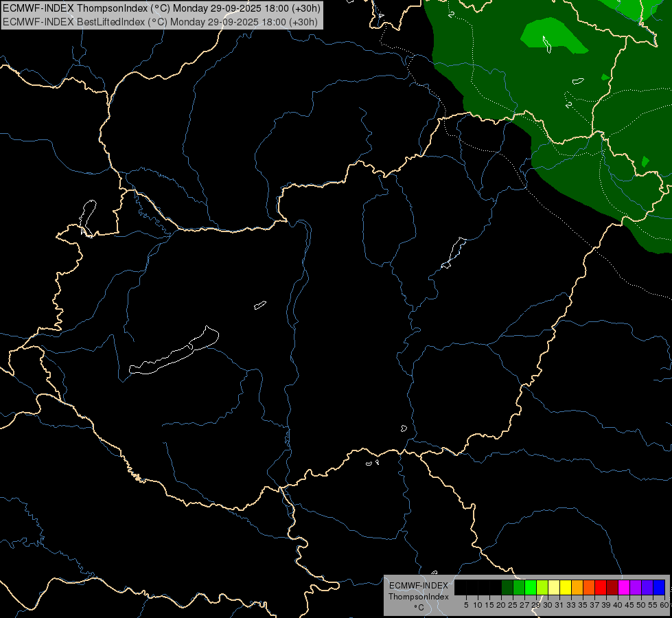Select the dark red 39–40 legend swatch
The image size is (672, 618).
click(x=612, y=587)
